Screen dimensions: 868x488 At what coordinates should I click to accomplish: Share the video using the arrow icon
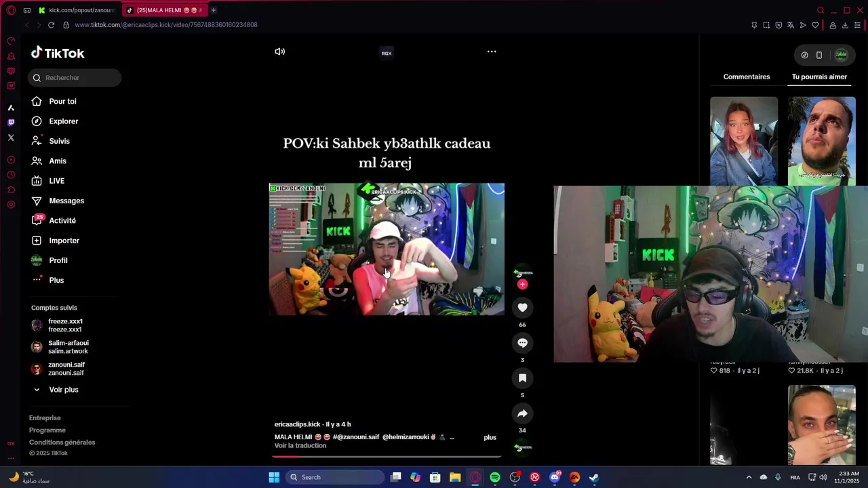click(522, 413)
